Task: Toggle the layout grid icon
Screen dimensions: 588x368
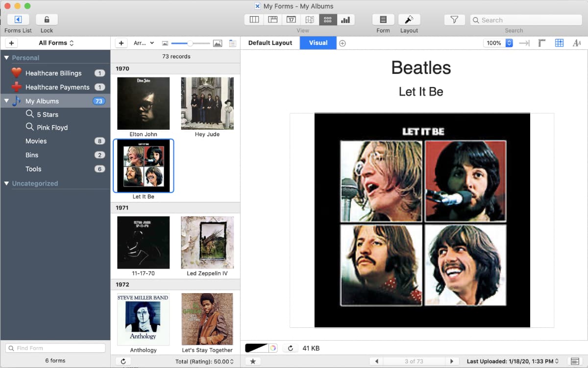Action: 559,43
